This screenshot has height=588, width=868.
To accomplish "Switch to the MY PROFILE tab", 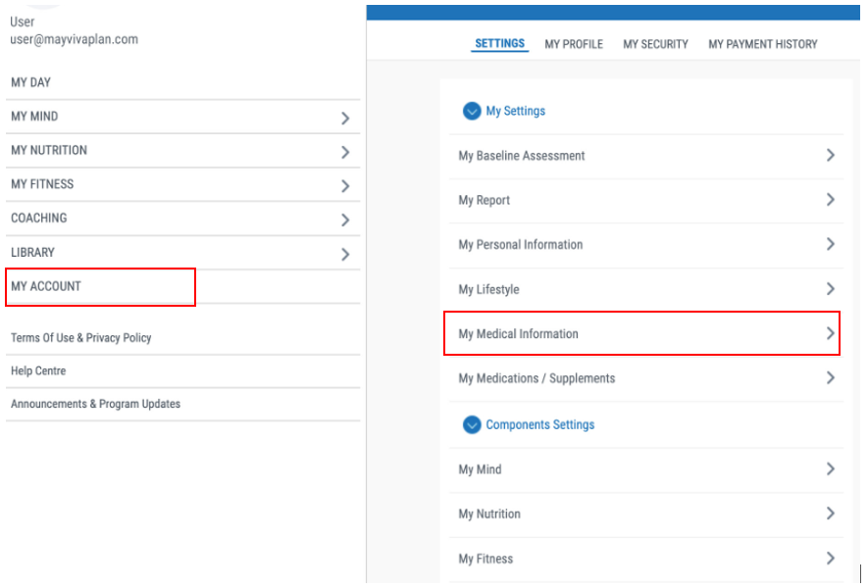I will click(x=574, y=44).
